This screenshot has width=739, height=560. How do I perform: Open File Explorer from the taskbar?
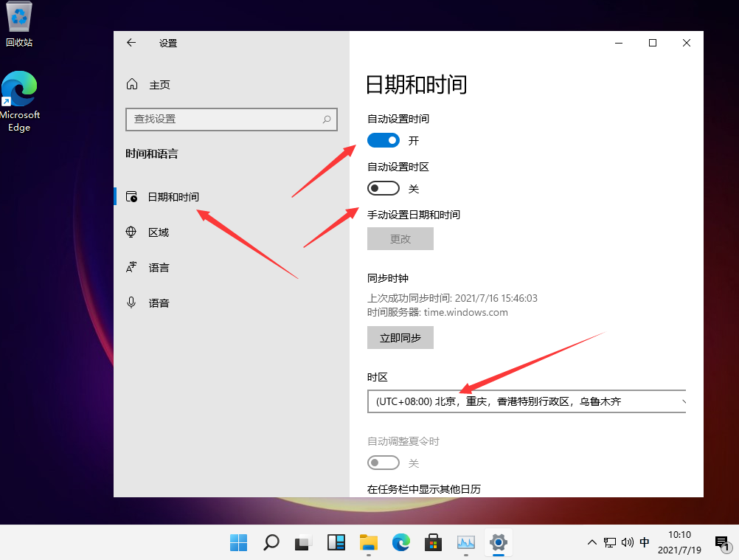click(x=368, y=542)
